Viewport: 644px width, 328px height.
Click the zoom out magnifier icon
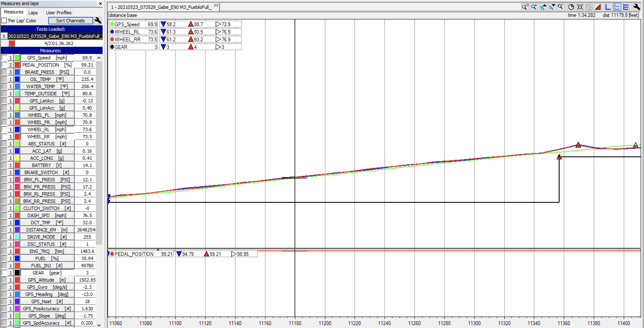(560, 7)
